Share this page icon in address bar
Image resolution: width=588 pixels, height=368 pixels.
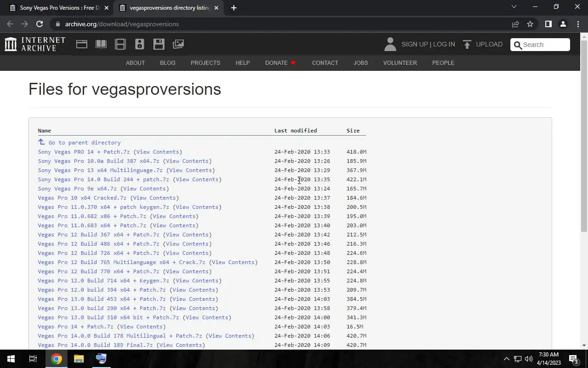(515, 24)
